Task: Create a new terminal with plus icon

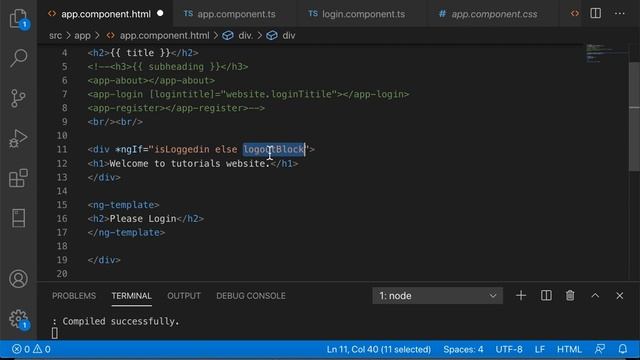Action: tap(521, 296)
